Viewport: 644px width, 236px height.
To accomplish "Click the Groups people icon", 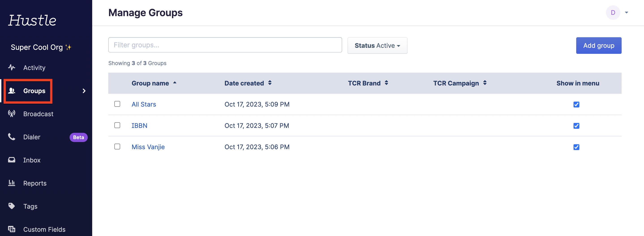I will [11, 91].
